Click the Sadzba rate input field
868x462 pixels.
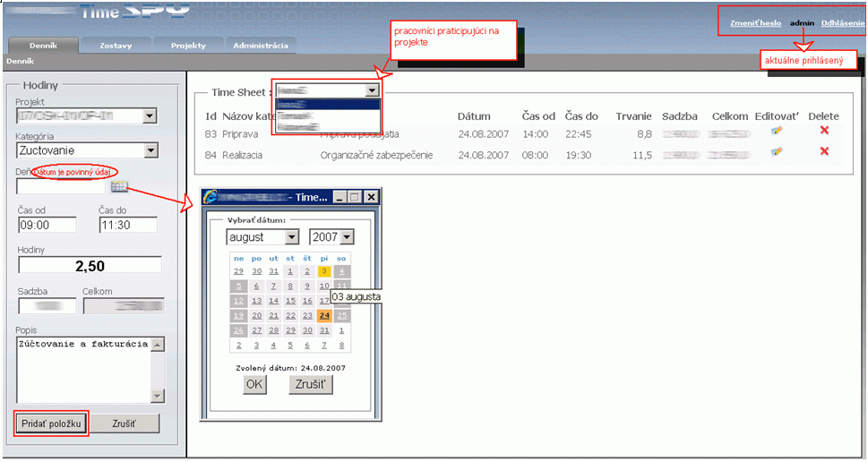pyautogui.click(x=47, y=306)
